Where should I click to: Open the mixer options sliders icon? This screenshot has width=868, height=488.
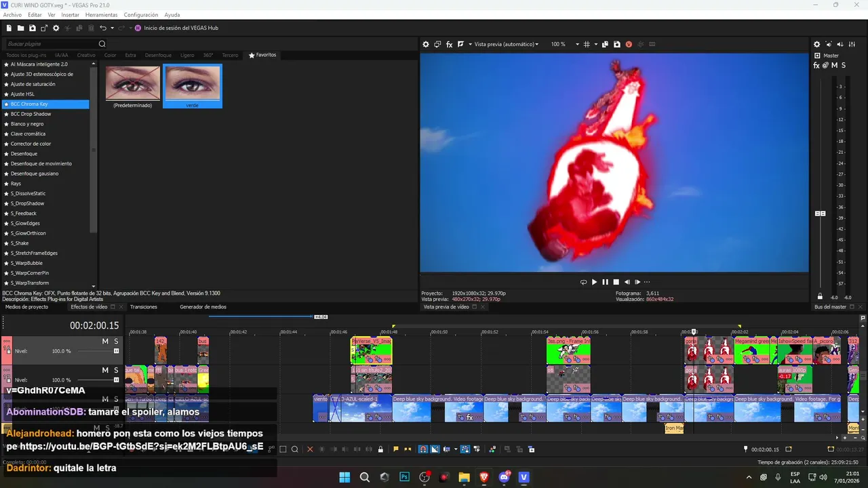852,44
